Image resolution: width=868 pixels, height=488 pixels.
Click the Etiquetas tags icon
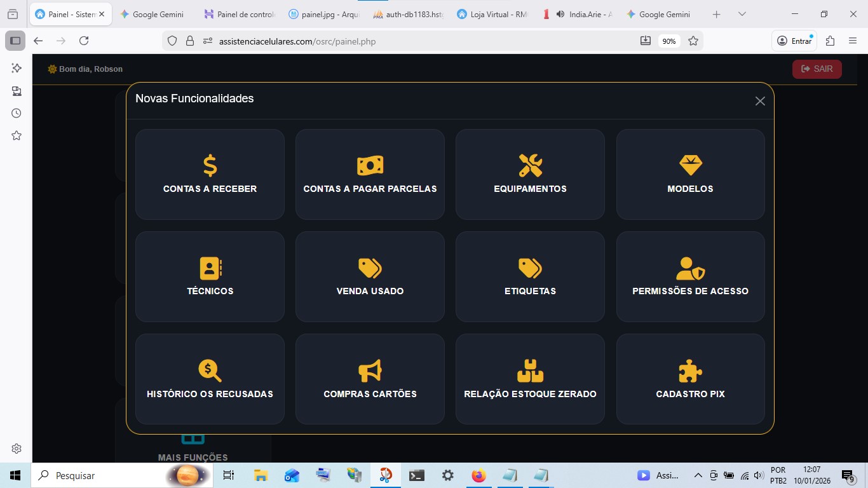coord(530,268)
